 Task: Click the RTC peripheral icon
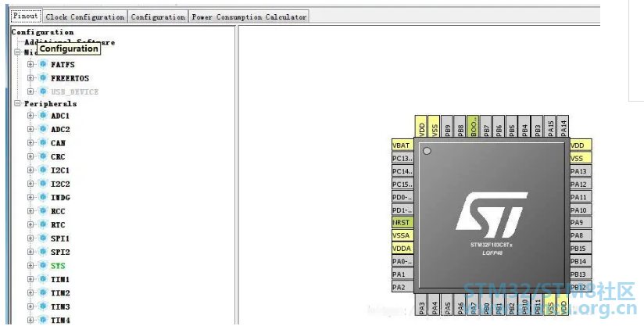pyautogui.click(x=43, y=224)
